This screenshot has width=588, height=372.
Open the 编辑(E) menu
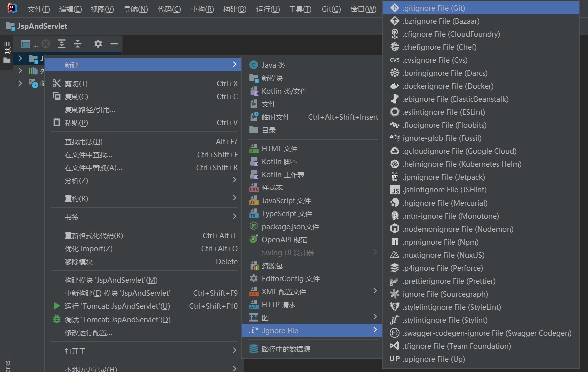pos(70,9)
